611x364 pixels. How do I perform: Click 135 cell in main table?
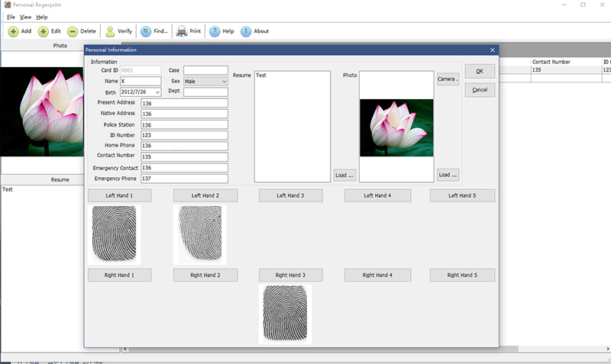point(566,69)
